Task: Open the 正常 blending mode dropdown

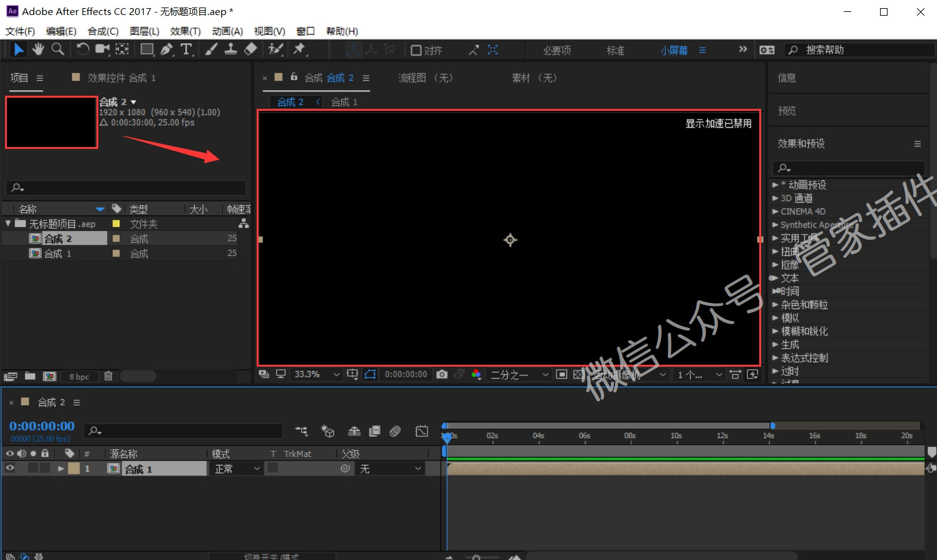Action: pyautogui.click(x=237, y=468)
